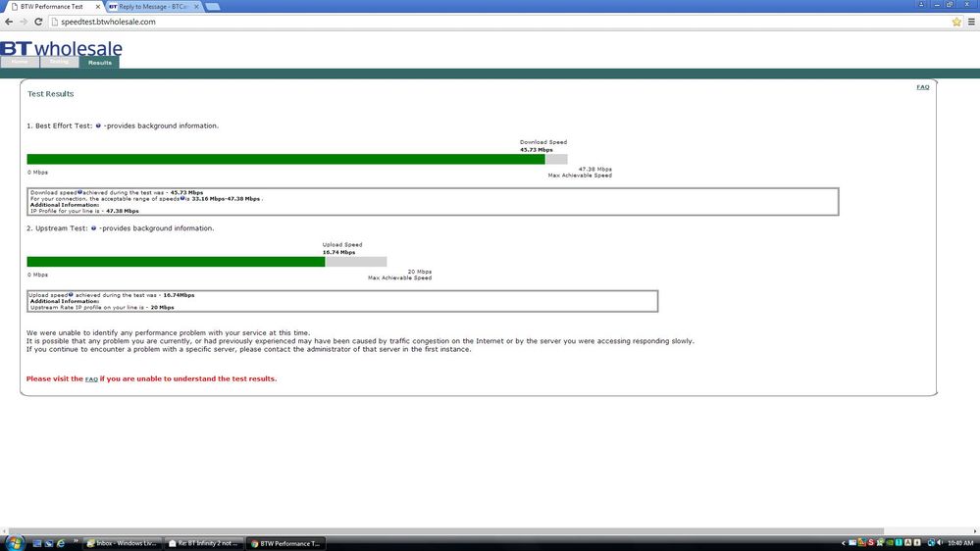This screenshot has width=980, height=551.
Task: Click the '20 Mbps' max achievable speed text
Action: (420, 272)
